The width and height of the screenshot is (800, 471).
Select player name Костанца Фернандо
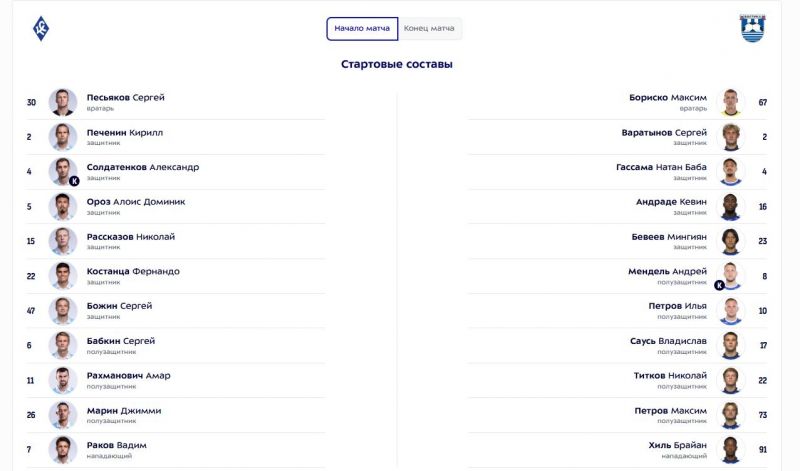pyautogui.click(x=133, y=271)
